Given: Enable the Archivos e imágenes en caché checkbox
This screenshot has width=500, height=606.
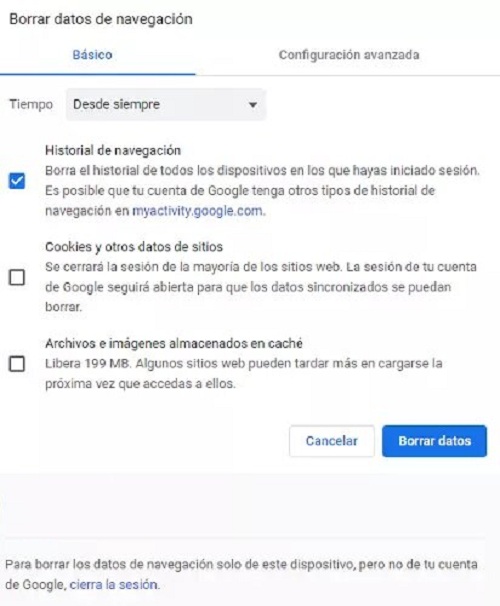Looking at the screenshot, I should point(17,364).
